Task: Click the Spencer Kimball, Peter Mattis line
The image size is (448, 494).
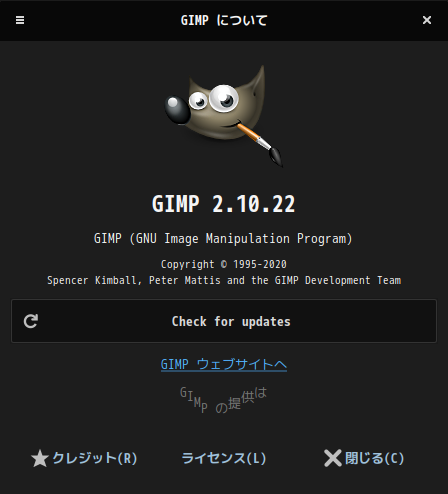Action: tap(224, 280)
